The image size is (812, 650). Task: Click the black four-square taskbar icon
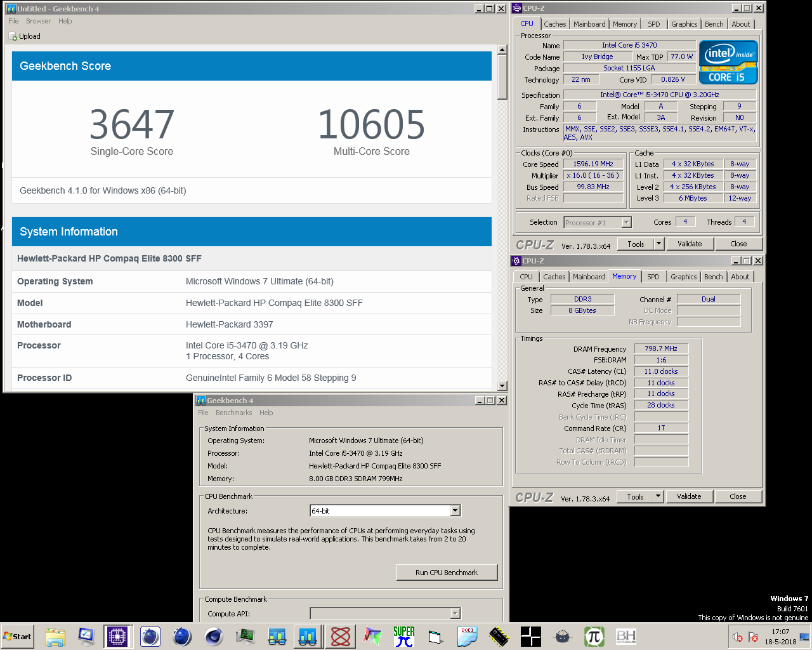click(531, 637)
